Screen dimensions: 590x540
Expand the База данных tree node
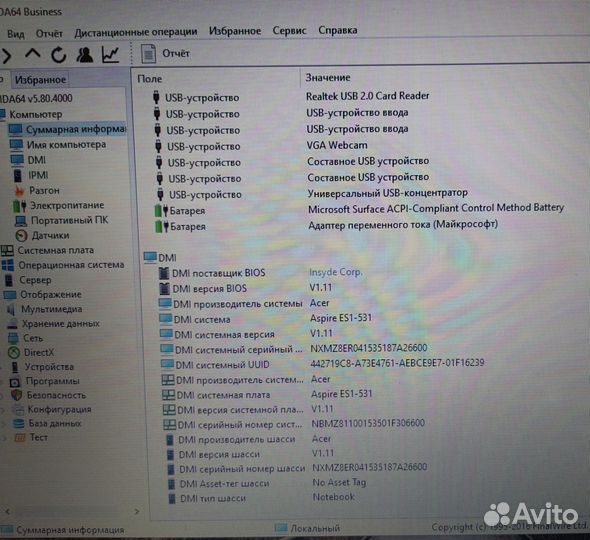click(x=4, y=424)
